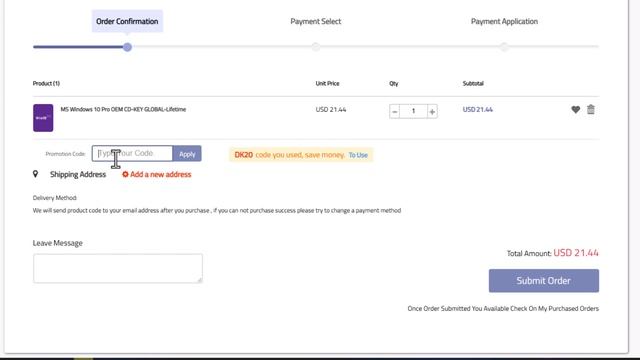Click the Payment Application progress dot
The width and height of the screenshot is (640, 360).
504,47
